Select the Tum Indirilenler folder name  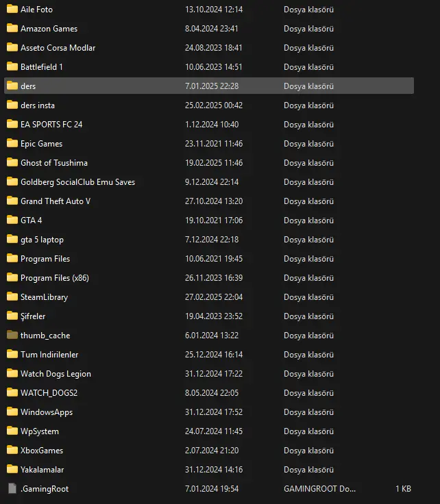(x=49, y=355)
